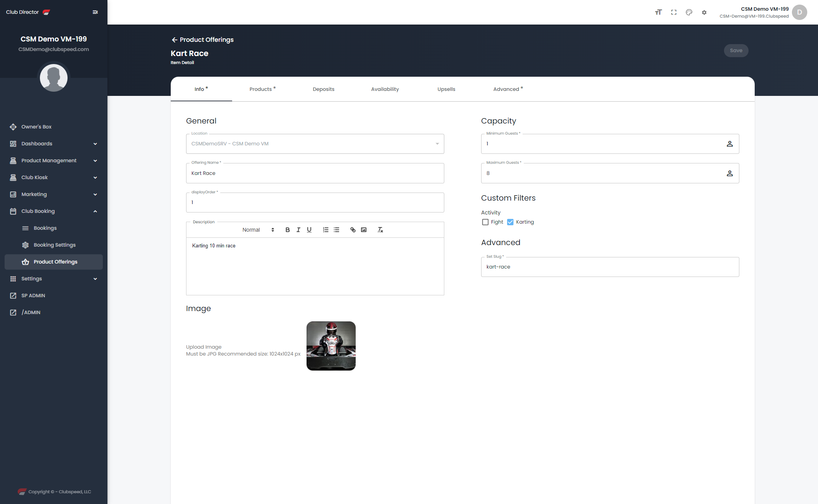818x504 pixels.
Task: Open SP ADMIN external link
Action: (54, 295)
